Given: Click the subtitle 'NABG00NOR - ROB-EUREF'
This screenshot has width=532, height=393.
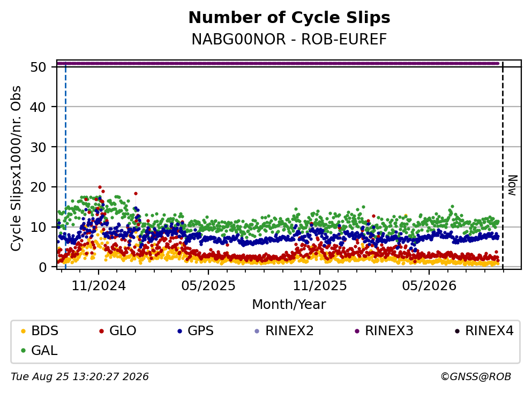Looking at the screenshot, I should (289, 39).
